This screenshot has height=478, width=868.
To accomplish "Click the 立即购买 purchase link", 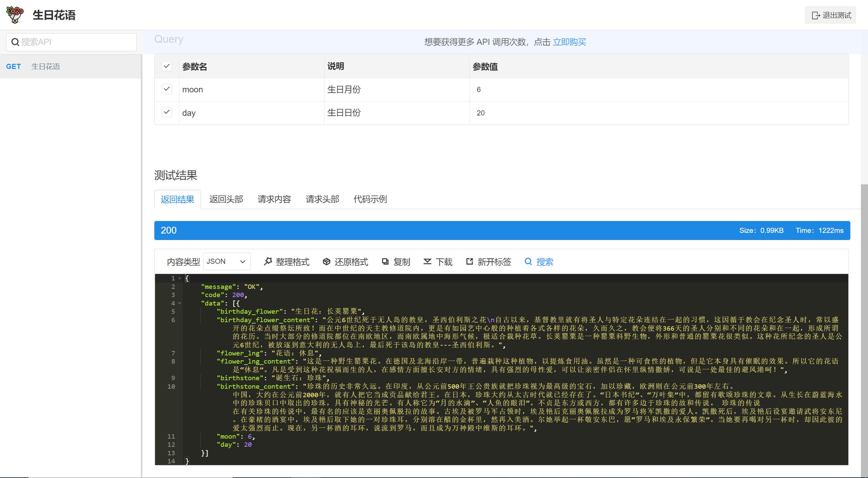I will coord(570,42).
